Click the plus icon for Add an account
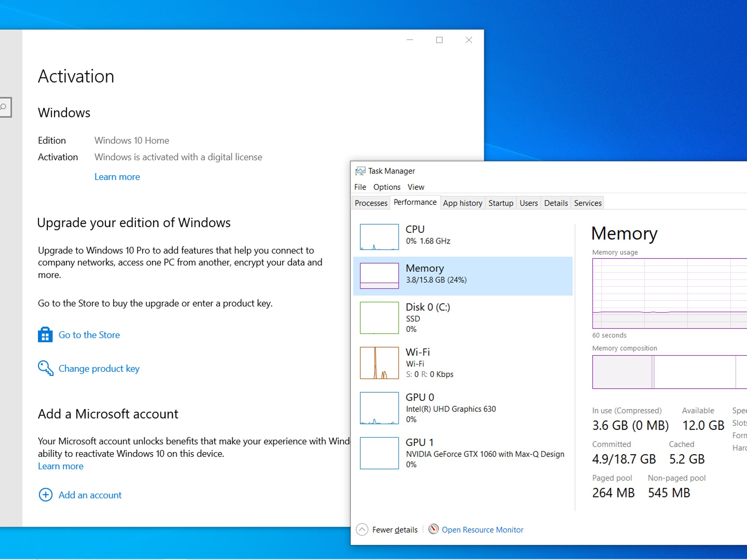This screenshot has width=747, height=560. (x=46, y=495)
